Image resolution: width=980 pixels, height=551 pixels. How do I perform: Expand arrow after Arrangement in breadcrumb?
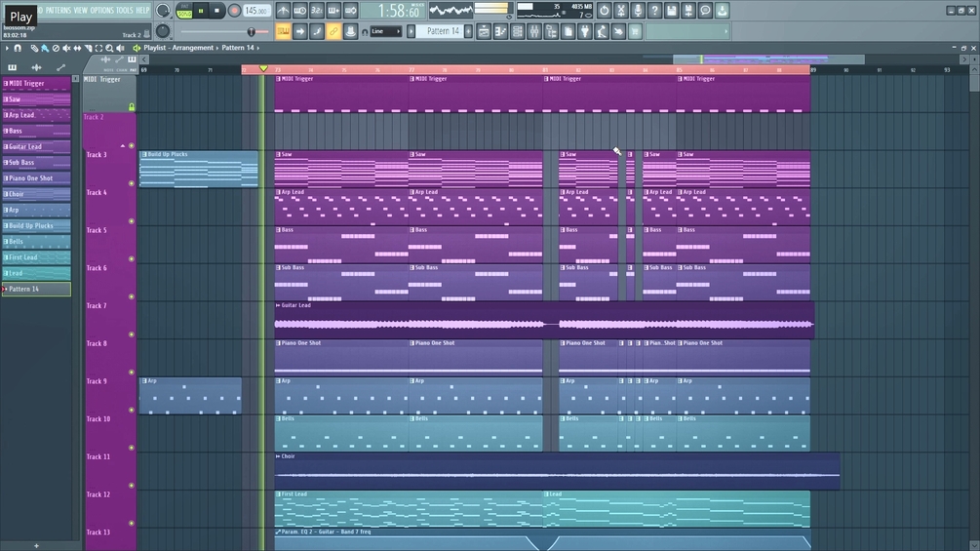tap(217, 48)
